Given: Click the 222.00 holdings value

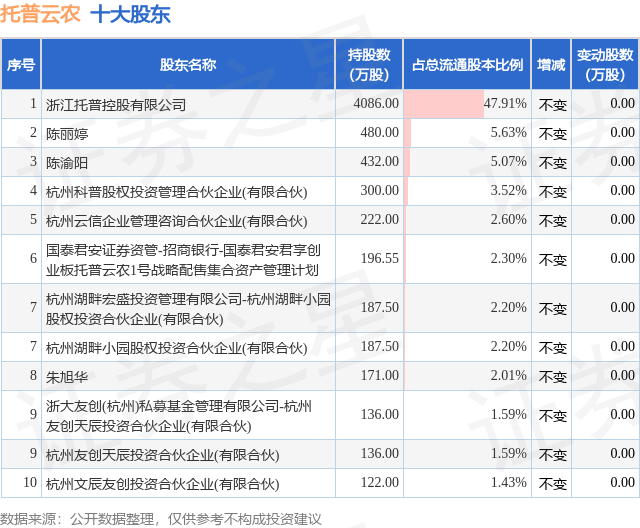Looking at the screenshot, I should pos(379,219).
